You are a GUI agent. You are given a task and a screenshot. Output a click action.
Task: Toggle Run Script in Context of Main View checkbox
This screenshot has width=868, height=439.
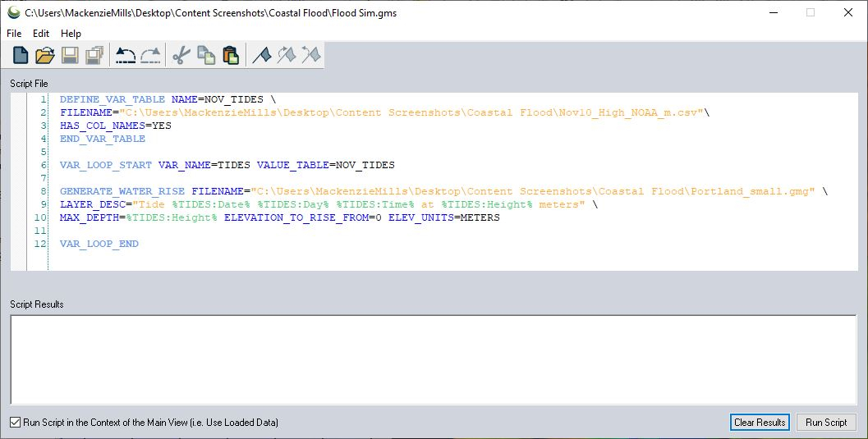tap(16, 423)
